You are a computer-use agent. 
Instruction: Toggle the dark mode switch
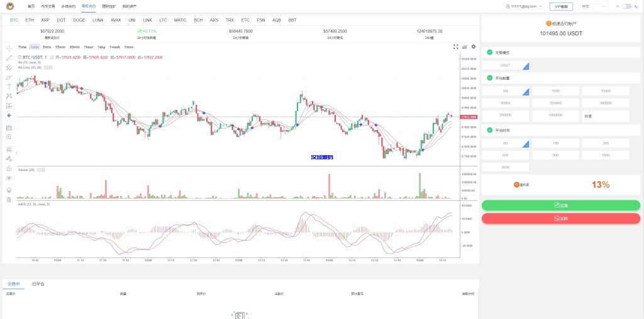tap(626, 6)
